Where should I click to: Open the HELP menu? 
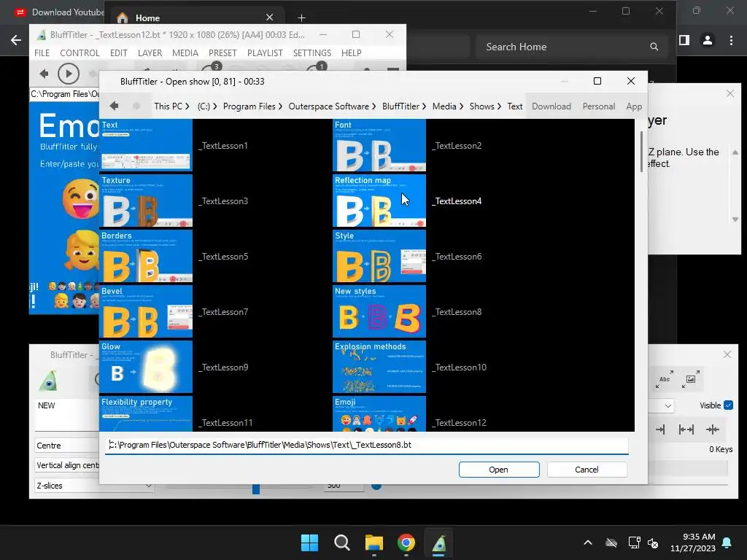(x=351, y=52)
